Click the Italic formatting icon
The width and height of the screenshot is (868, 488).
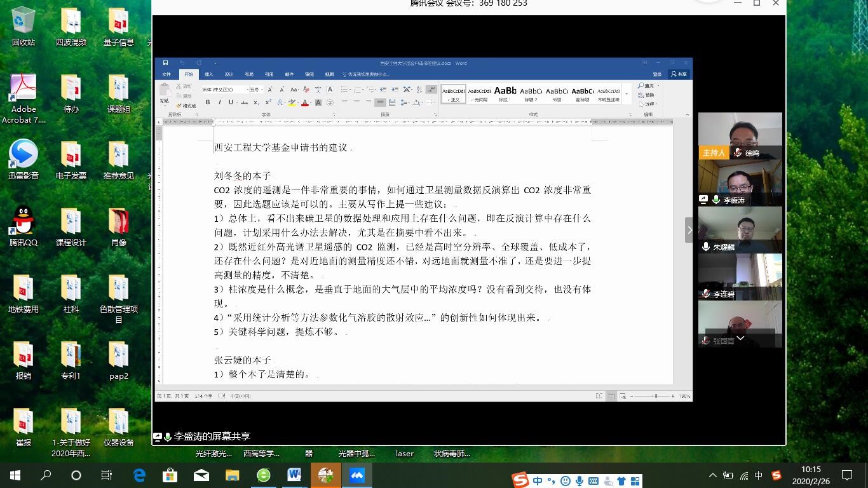click(x=219, y=102)
